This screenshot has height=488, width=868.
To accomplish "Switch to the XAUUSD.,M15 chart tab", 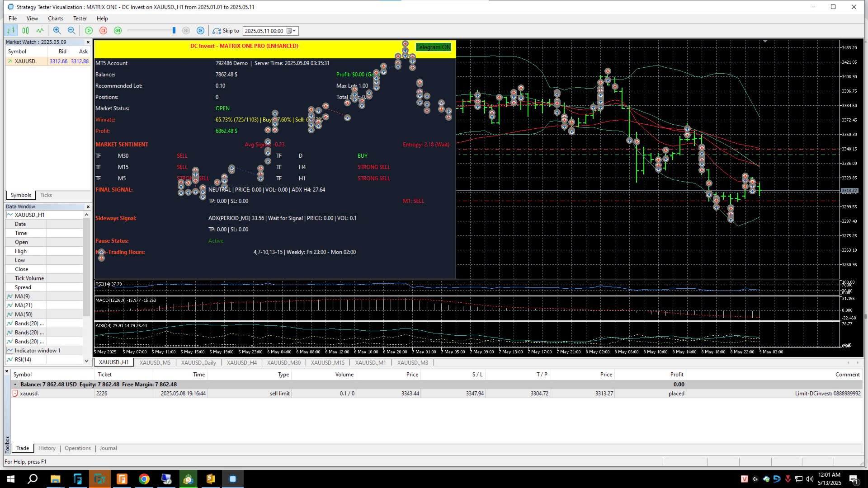I will tap(327, 362).
